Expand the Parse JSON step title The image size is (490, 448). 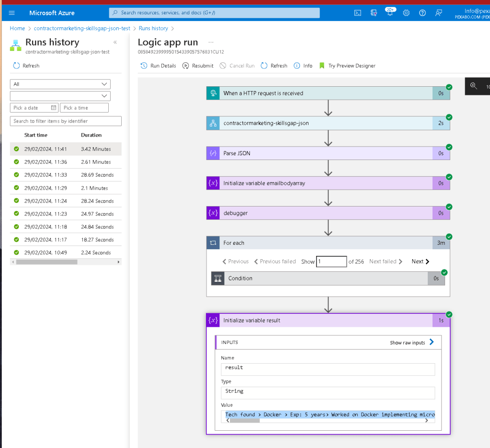pyautogui.click(x=237, y=153)
